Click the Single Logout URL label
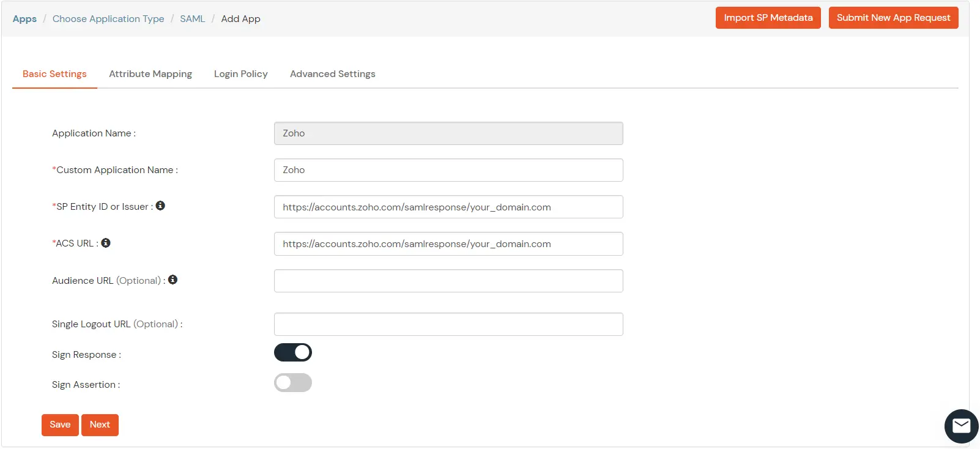 pyautogui.click(x=117, y=324)
